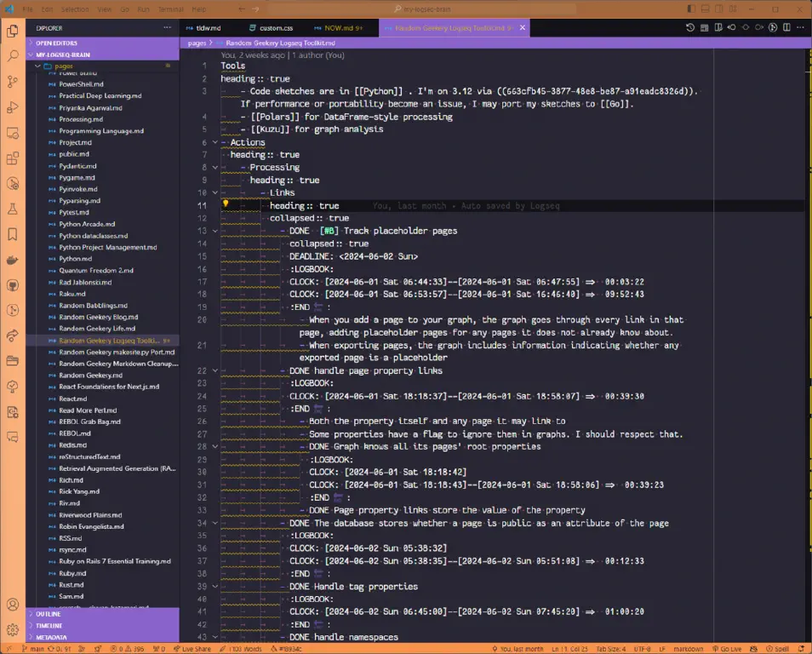The height and width of the screenshot is (654, 812).
Task: Open the Terminal menu
Action: [x=170, y=9]
